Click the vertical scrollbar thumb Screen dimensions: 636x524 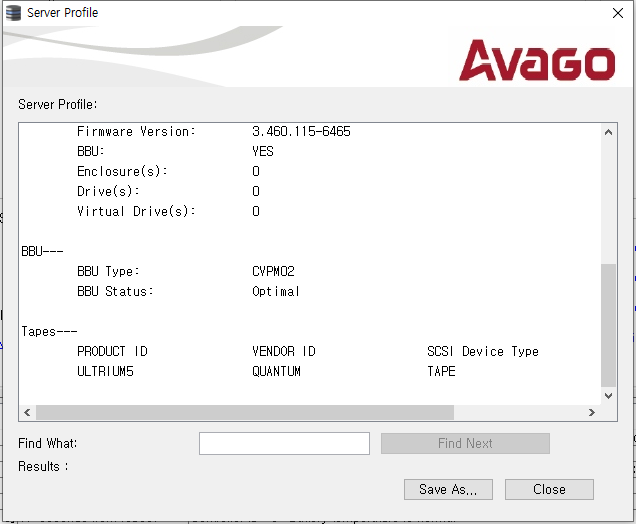pos(608,325)
